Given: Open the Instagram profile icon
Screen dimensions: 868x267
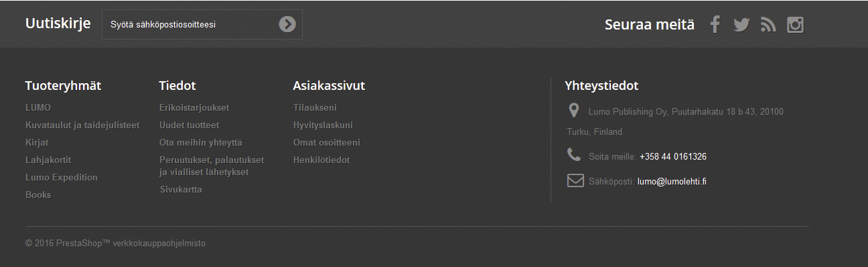Looking at the screenshot, I should coord(795,25).
